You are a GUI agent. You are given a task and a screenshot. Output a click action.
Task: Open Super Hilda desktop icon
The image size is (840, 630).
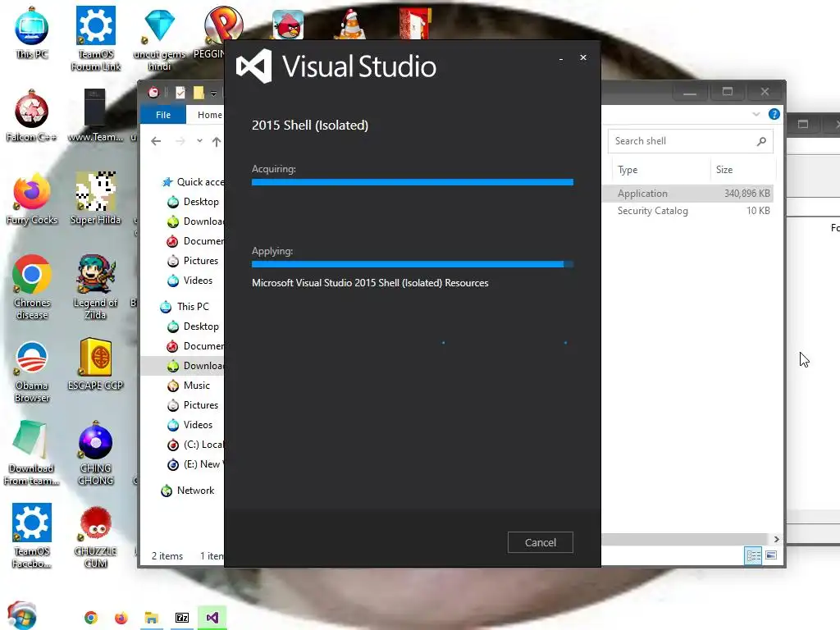pos(95,199)
